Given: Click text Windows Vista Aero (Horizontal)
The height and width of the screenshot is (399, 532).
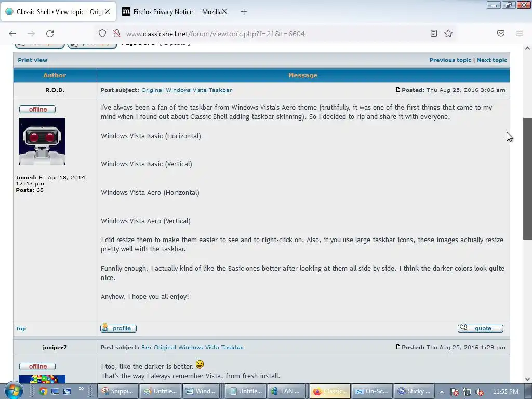Looking at the screenshot, I should (x=150, y=192).
